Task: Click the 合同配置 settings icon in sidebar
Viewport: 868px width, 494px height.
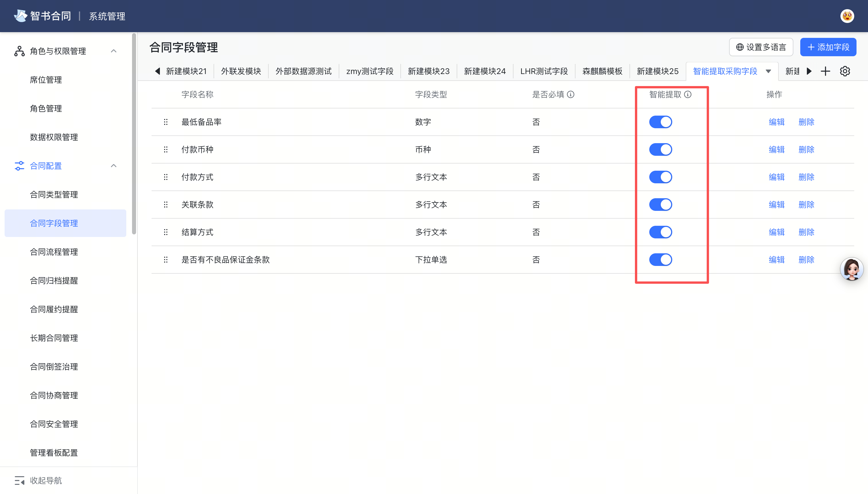Action: click(19, 166)
